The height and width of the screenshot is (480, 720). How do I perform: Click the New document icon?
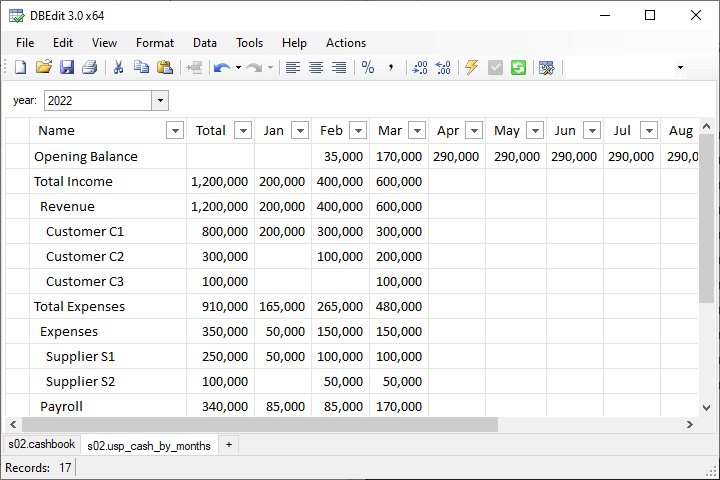[21, 68]
